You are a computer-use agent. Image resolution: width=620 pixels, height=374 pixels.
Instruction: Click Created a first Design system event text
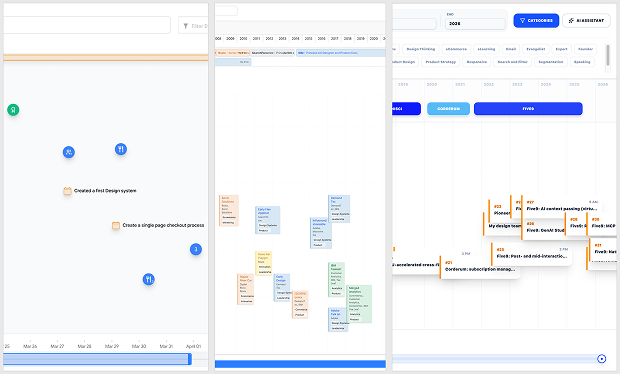point(105,191)
